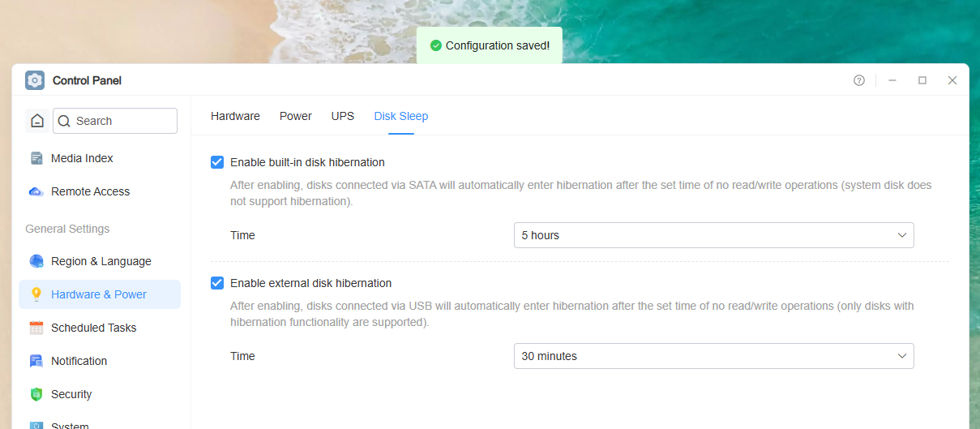The height and width of the screenshot is (429, 980).
Task: Click Time label under external hibernation
Action: click(x=242, y=356)
